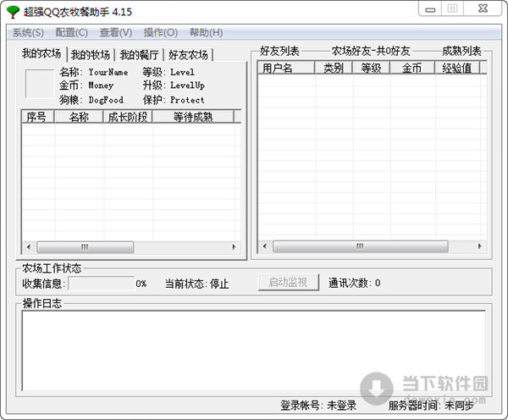
Task: Click the YourName name value
Action: (108, 72)
